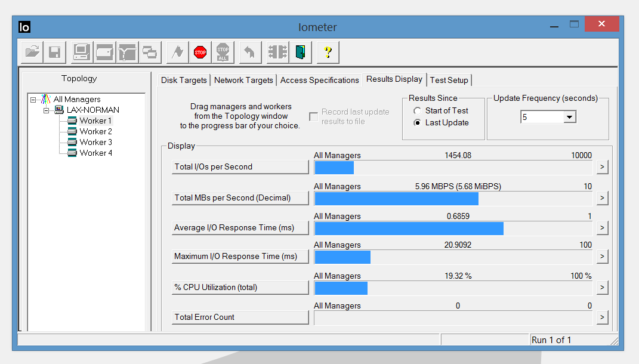The width and height of the screenshot is (639, 364).
Task: Click the 'Run 1 of 1' status text
Action: (x=551, y=340)
